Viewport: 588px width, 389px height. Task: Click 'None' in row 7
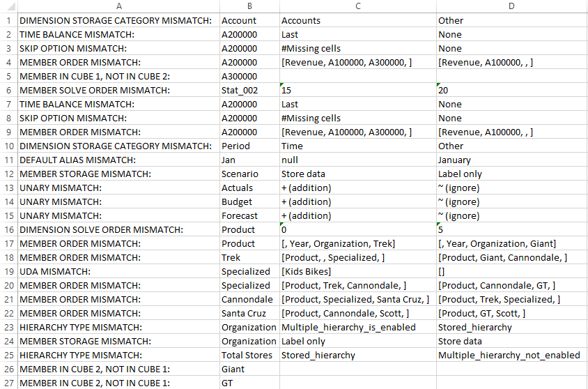(x=512, y=105)
